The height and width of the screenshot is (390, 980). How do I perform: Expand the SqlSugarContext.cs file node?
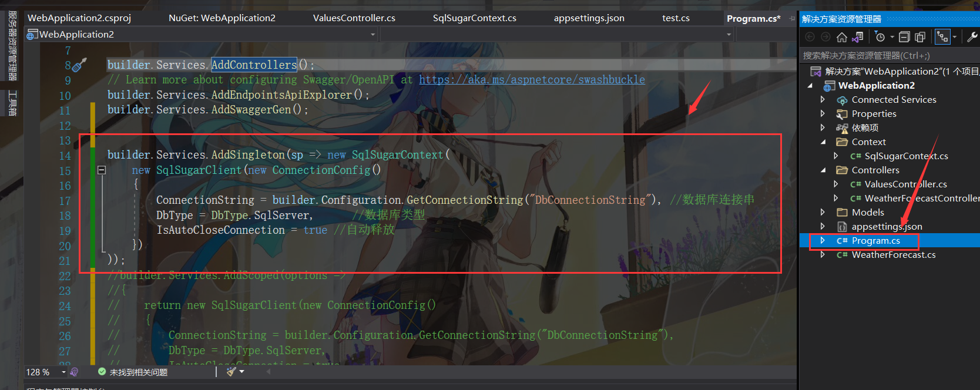pyautogui.click(x=836, y=156)
